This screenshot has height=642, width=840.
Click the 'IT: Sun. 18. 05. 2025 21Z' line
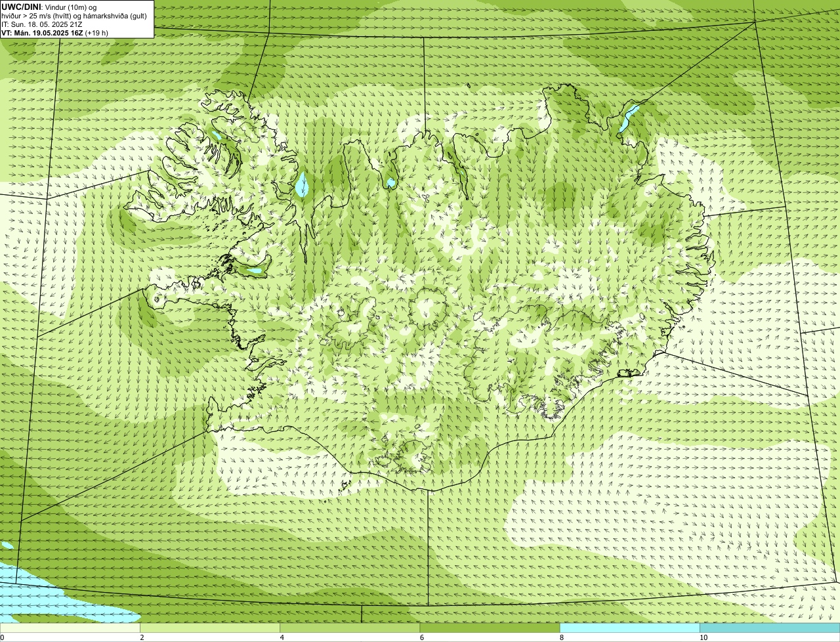coord(42,24)
